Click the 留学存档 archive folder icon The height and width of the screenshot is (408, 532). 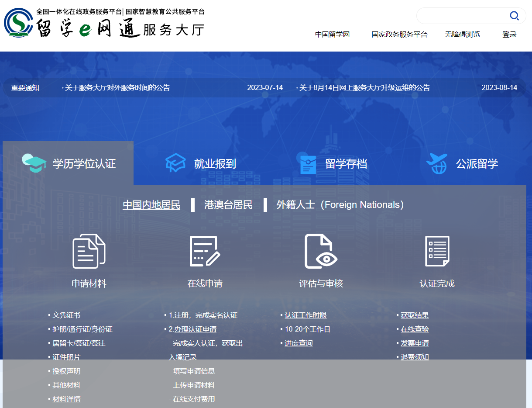(x=308, y=164)
